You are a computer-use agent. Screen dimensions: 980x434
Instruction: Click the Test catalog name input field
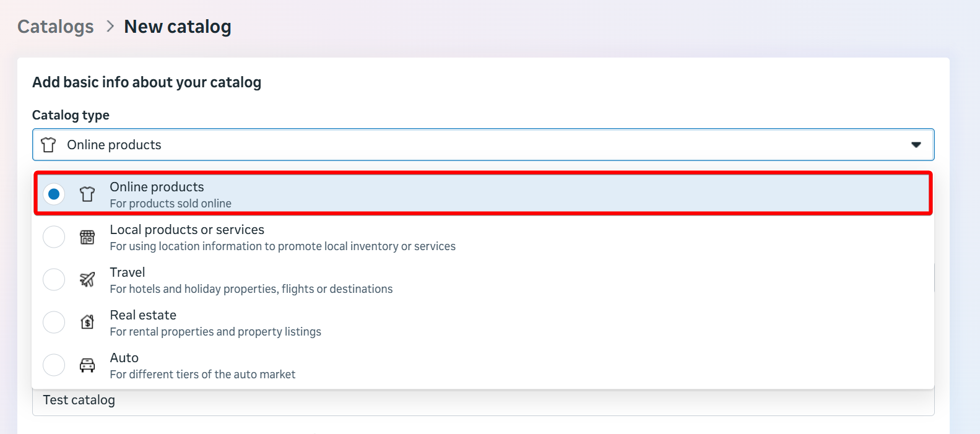point(483,401)
